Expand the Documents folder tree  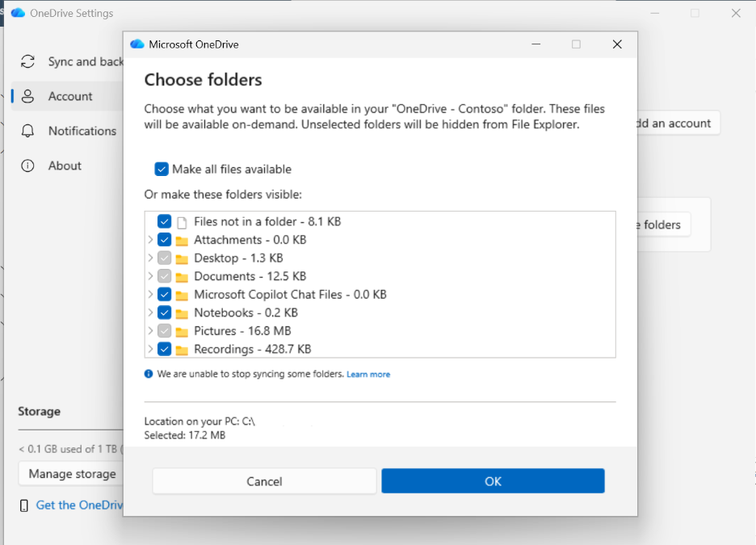coord(150,276)
